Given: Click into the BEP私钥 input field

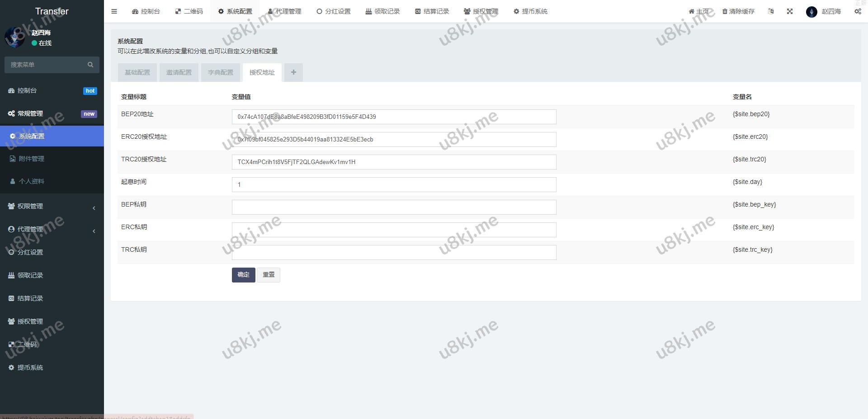Looking at the screenshot, I should (394, 207).
